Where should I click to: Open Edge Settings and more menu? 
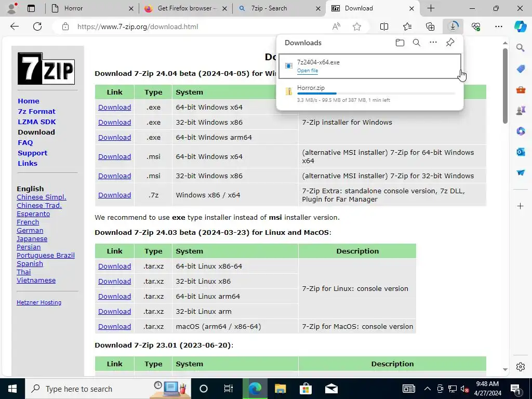tap(498, 26)
